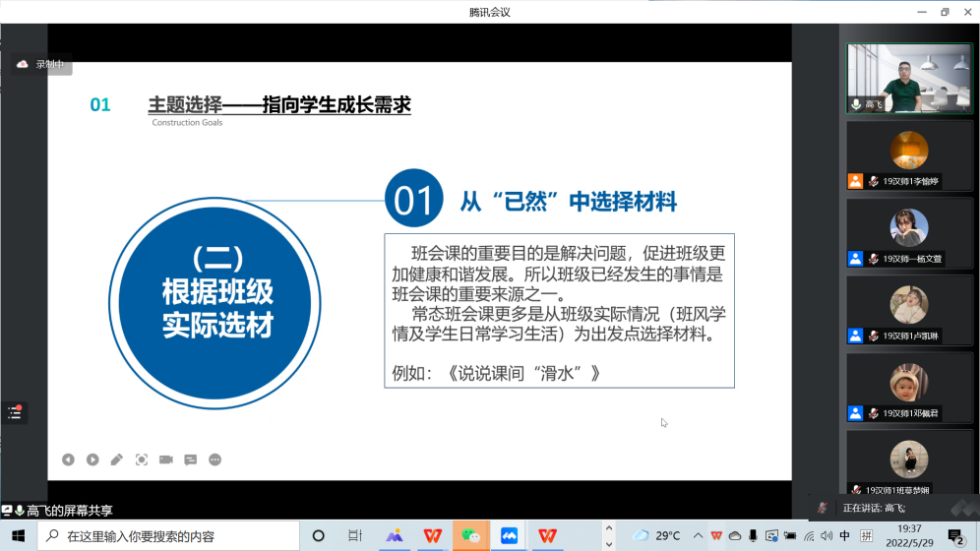Open WeChat from the taskbar
The image size is (980, 551).
coord(470,536)
